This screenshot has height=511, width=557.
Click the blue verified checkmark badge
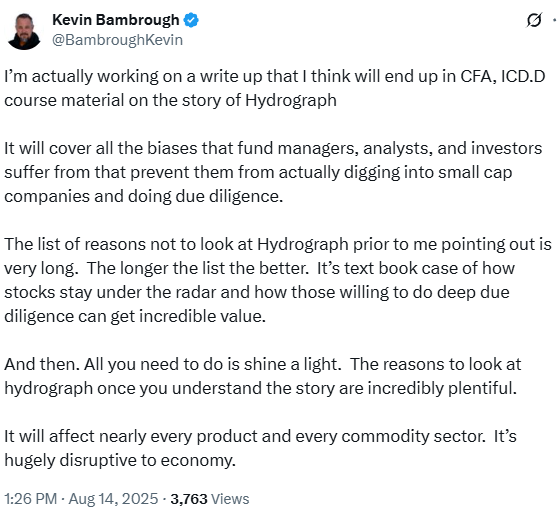[x=191, y=20]
